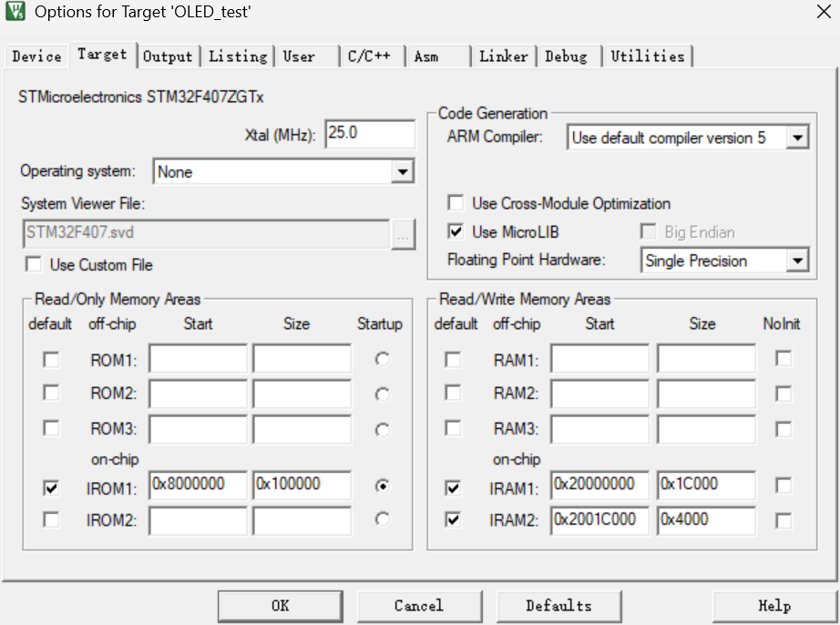The image size is (840, 625).
Task: Confirm settings with the OK button
Action: (x=281, y=606)
